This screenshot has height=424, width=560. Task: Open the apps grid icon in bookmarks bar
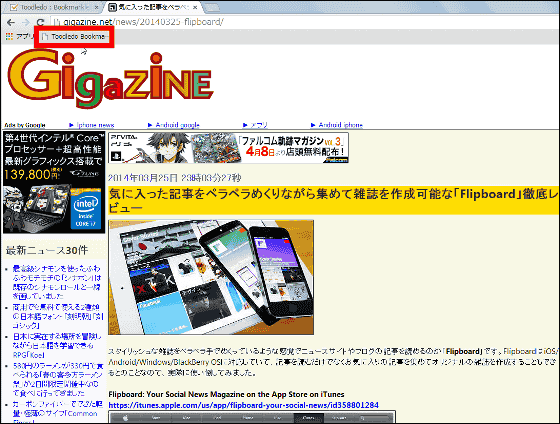coord(9,36)
